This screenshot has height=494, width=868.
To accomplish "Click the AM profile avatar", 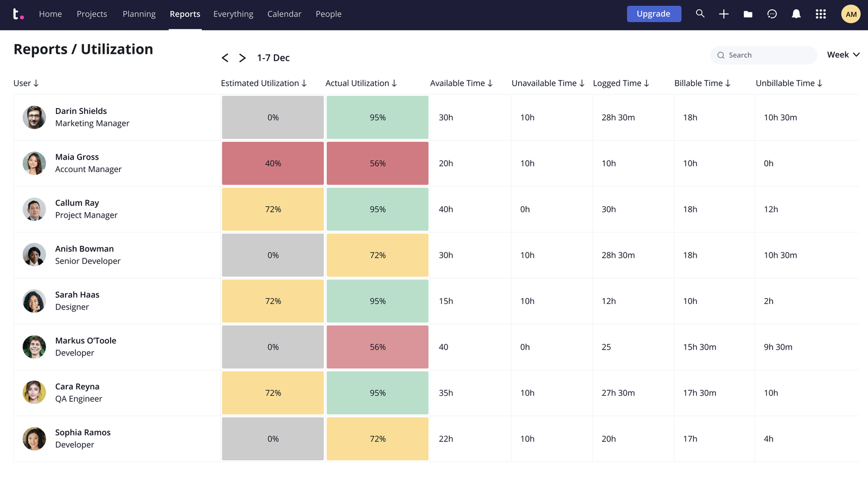I will coord(851,14).
